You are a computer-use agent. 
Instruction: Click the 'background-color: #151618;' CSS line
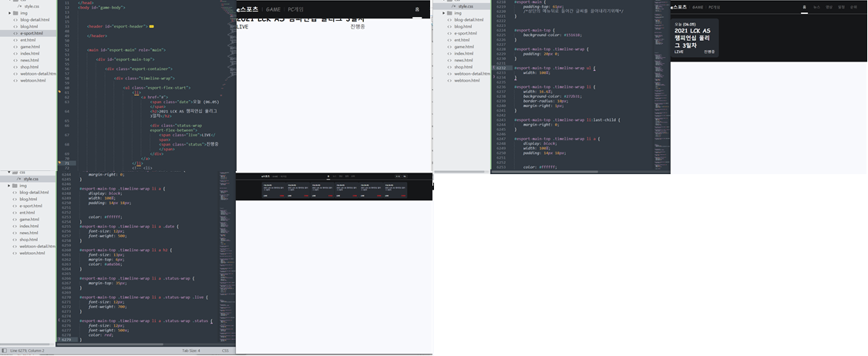(551, 35)
